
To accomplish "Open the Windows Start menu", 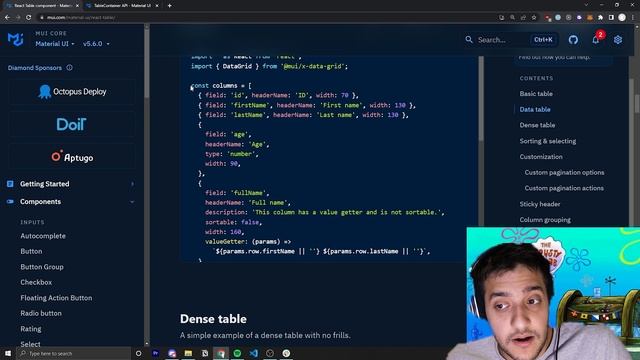I will (x=8, y=353).
